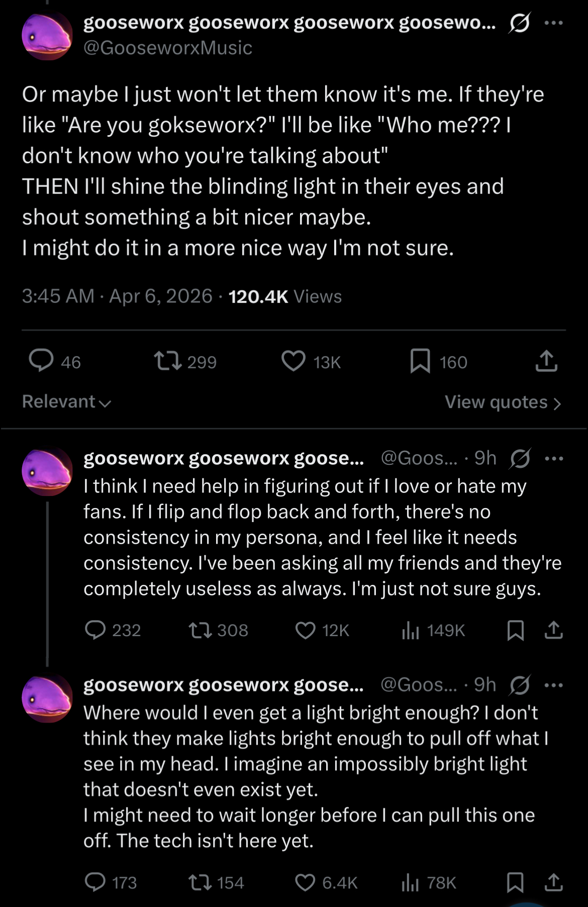Click reply bubble icon with 46 replies
The image size is (588, 907).
point(41,361)
